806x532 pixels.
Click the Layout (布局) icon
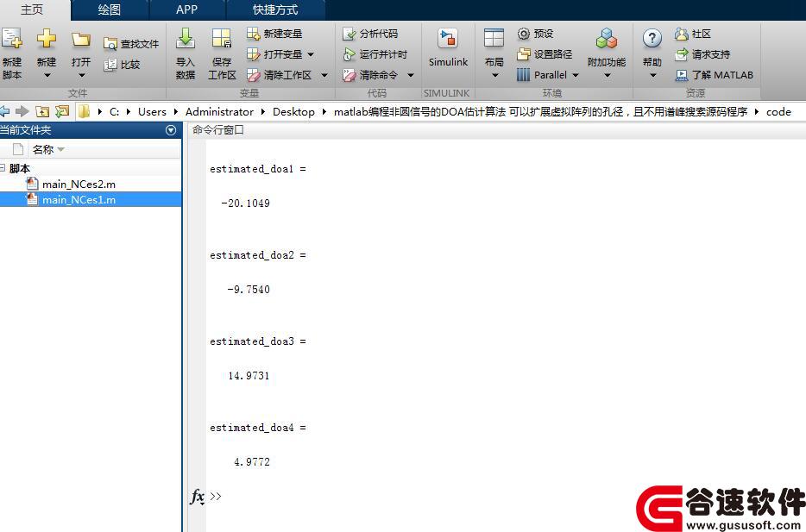(494, 39)
